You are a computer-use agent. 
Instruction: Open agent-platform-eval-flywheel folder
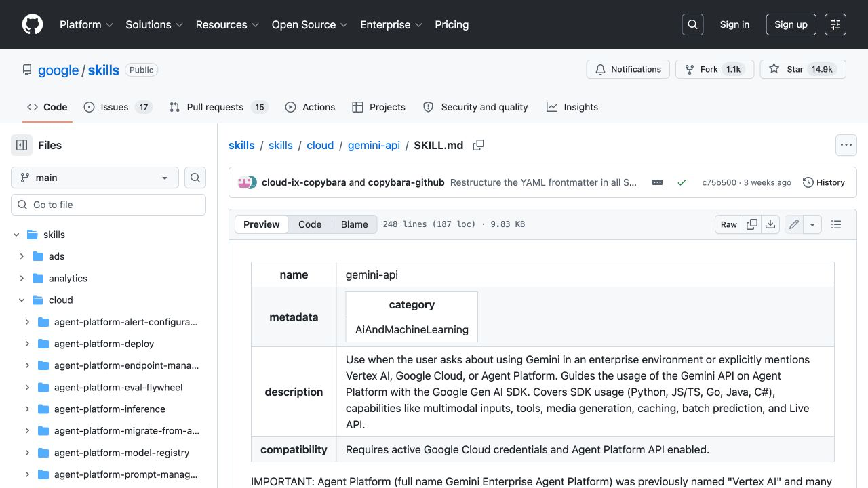[x=118, y=387]
